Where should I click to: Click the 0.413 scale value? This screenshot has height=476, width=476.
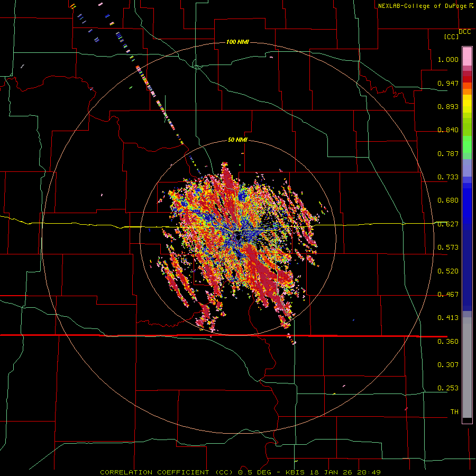[x=448, y=318]
